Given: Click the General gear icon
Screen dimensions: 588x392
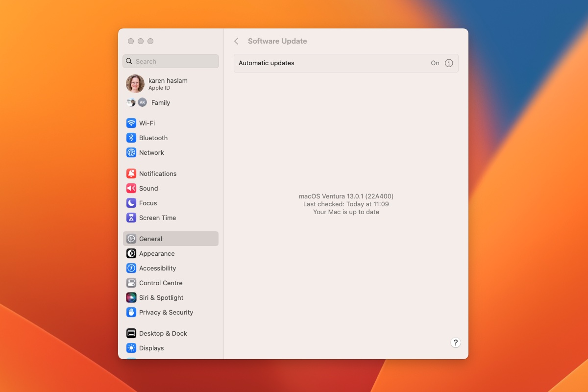Looking at the screenshot, I should (131, 239).
